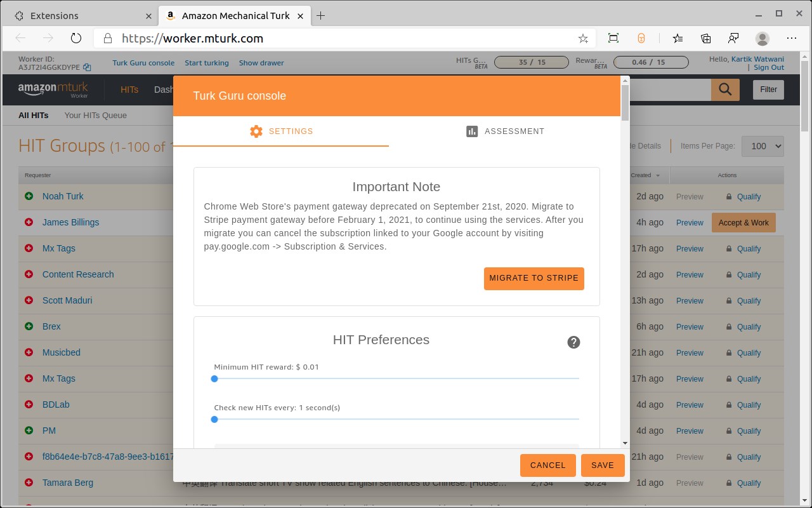
Task: Click Turk Guru console link
Action: tap(143, 63)
